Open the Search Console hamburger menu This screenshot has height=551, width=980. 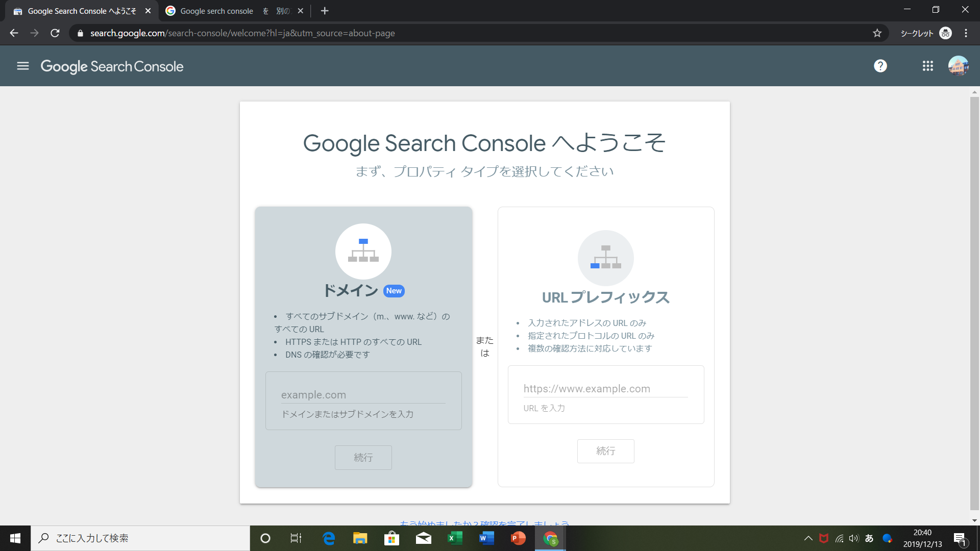pos(23,66)
